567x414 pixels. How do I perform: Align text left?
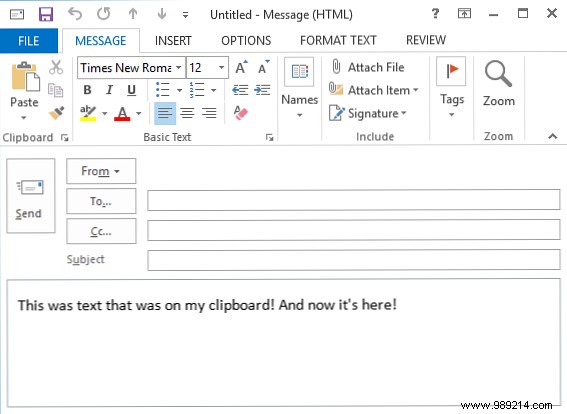pos(165,113)
